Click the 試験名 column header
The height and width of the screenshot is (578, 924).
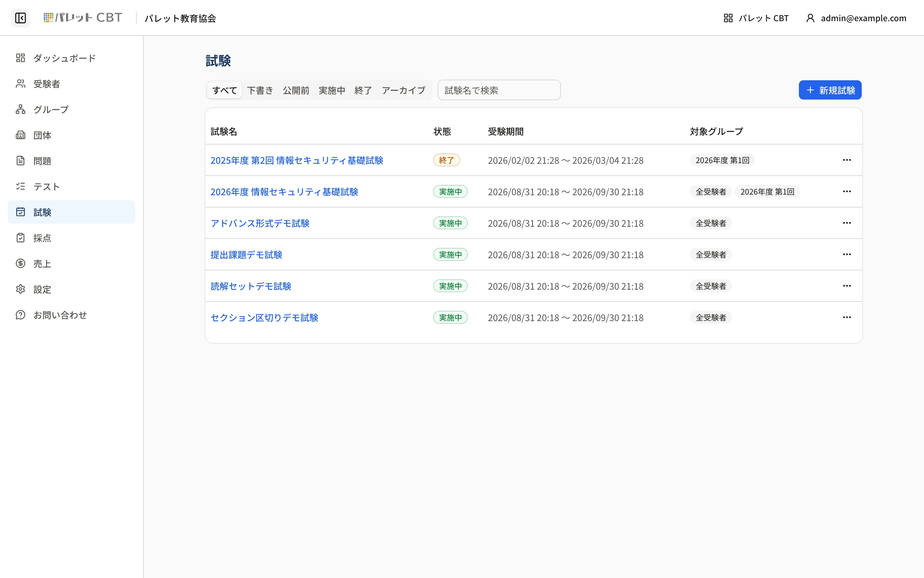pos(224,132)
